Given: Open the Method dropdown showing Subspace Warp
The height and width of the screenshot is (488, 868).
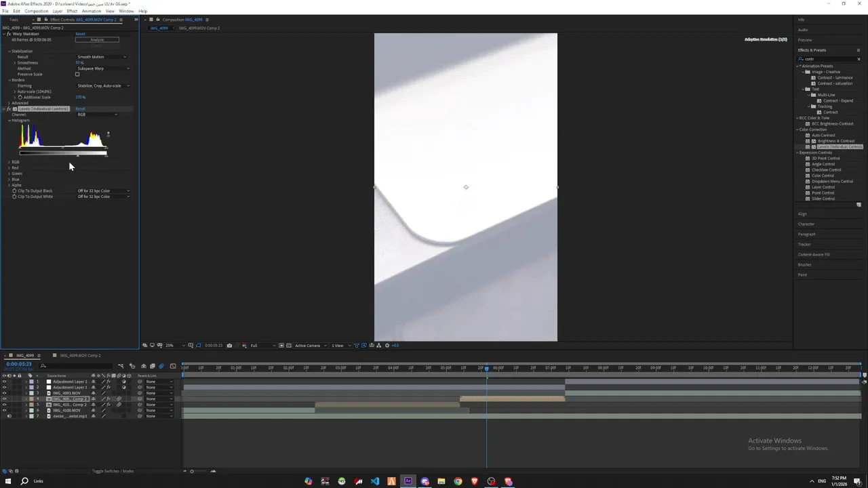Looking at the screenshot, I should (x=103, y=68).
